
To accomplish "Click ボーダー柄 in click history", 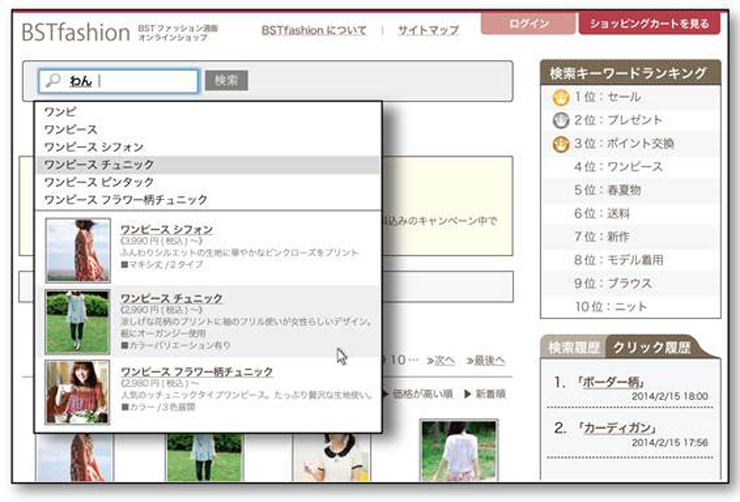I will [x=610, y=382].
